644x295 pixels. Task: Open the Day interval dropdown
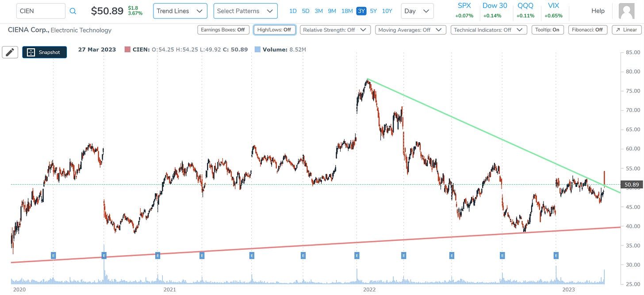tap(418, 11)
